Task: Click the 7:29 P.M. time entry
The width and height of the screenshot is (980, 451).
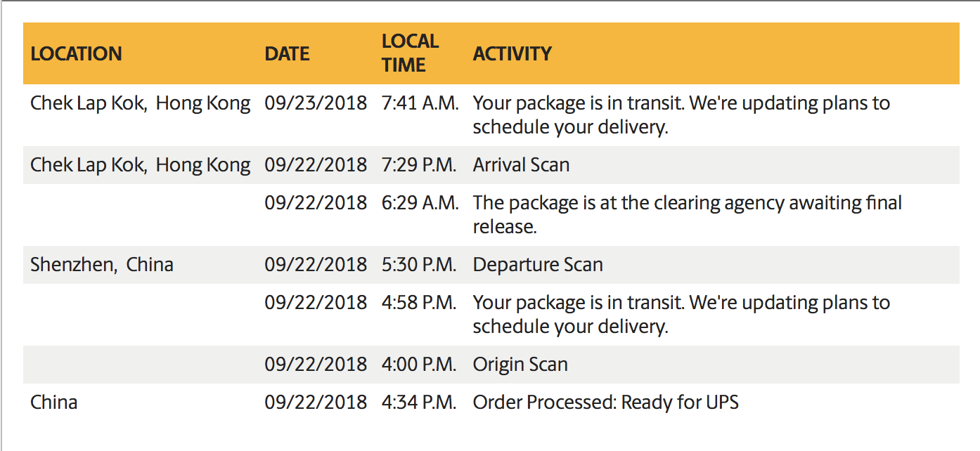Action: tap(419, 165)
